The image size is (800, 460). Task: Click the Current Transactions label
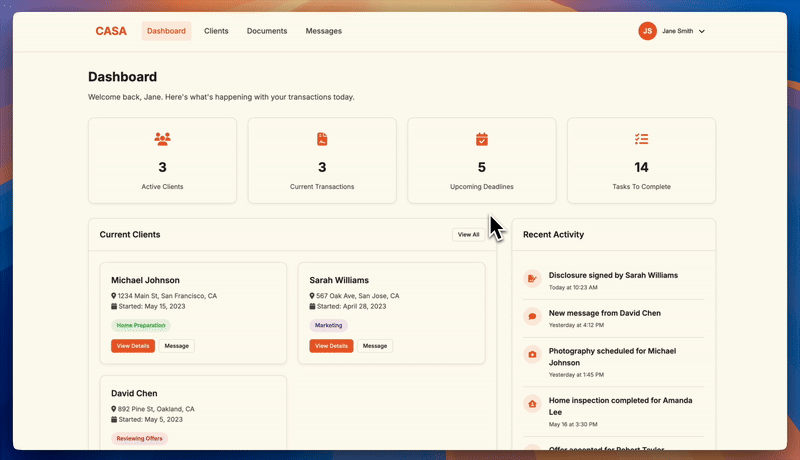[322, 187]
